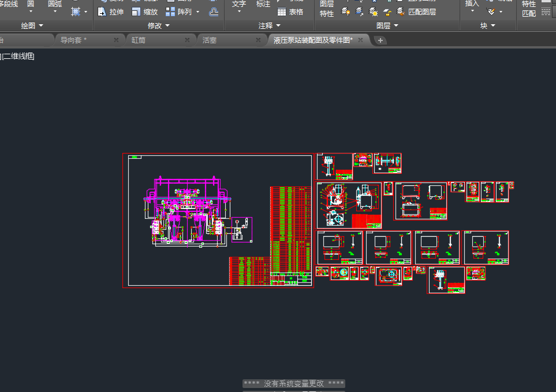556x392 pixels.
Task: Click the linetype lines icon beside 特性匹配
Action: click(546, 12)
